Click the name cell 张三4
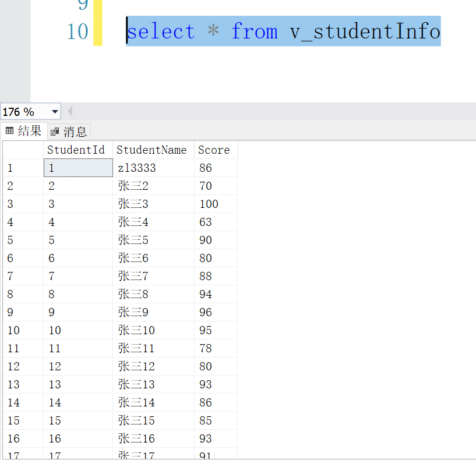The width and height of the screenshot is (476, 460). pos(153,222)
